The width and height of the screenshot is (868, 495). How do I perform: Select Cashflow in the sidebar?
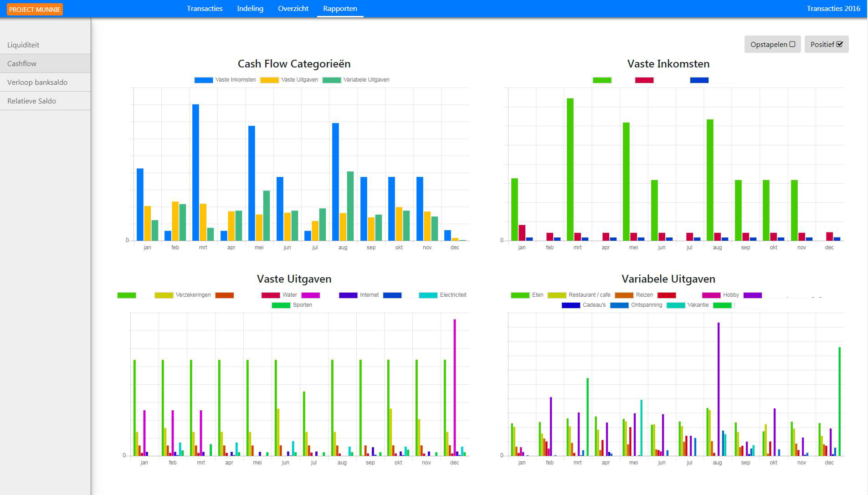(45, 63)
